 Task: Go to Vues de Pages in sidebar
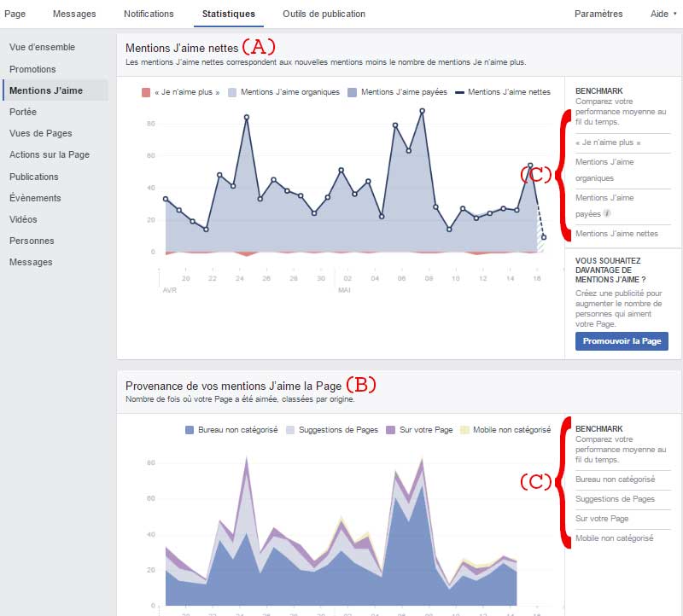[x=41, y=133]
